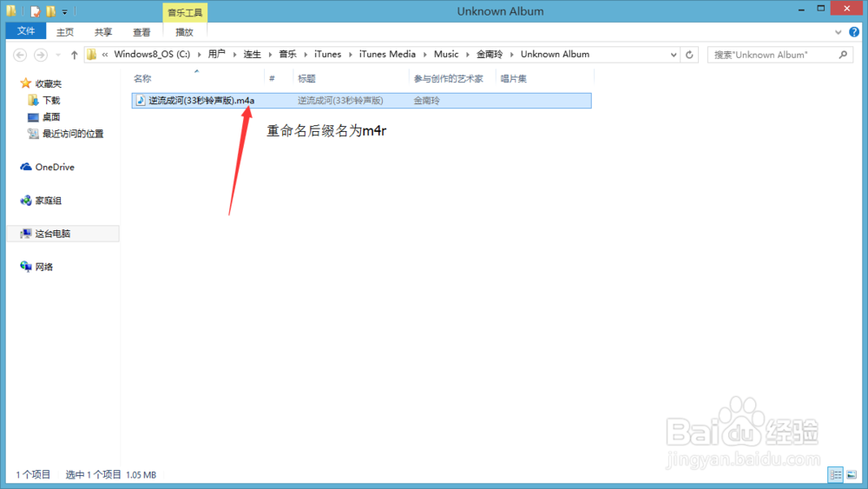Click the Forward navigation arrow
868x489 pixels.
click(x=41, y=55)
